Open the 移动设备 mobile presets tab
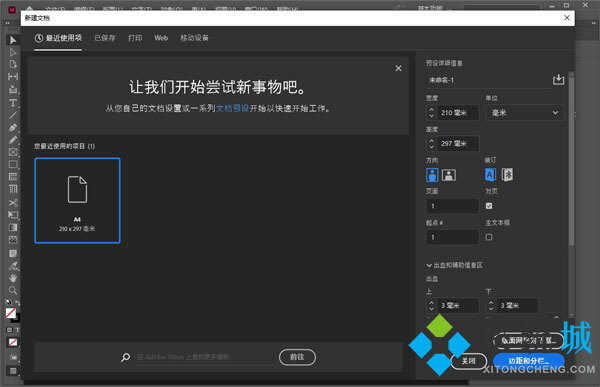The height and width of the screenshot is (387, 600). [x=194, y=38]
